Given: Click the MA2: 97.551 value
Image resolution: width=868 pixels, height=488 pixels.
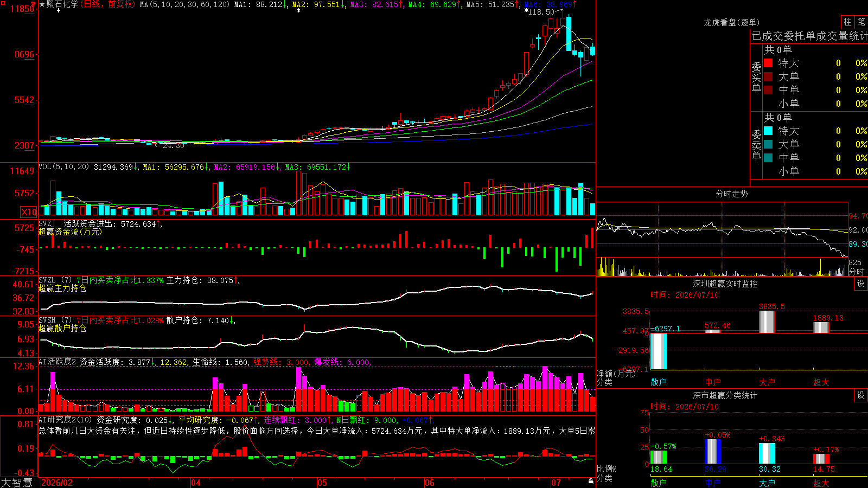Looking at the screenshot, I should click(x=318, y=4).
